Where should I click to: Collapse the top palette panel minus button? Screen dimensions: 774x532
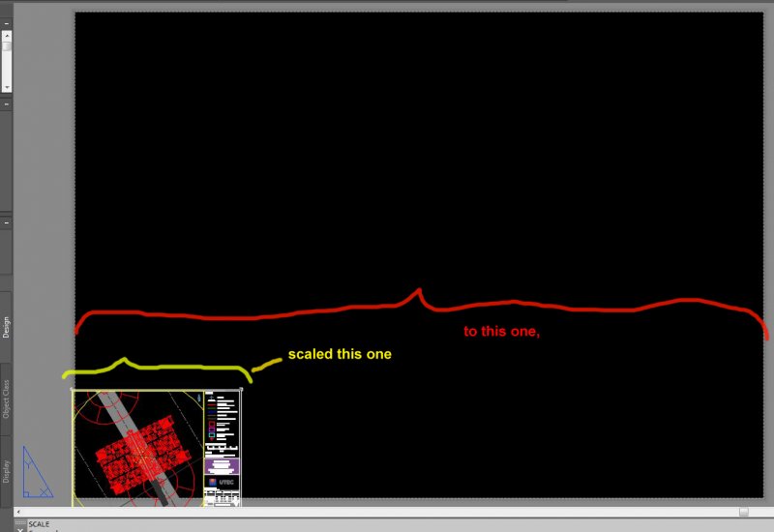[x=7, y=23]
